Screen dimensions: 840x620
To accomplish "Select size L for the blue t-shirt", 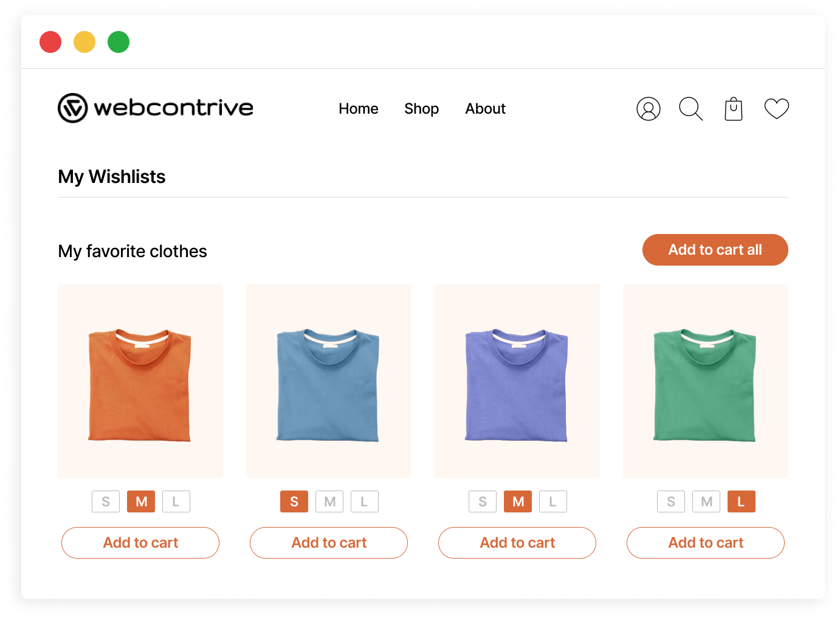I will click(x=364, y=501).
